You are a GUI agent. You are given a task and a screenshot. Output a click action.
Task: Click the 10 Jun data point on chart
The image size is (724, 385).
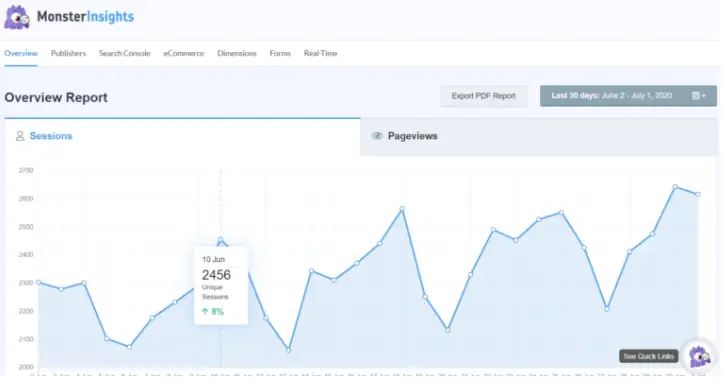[x=221, y=240]
